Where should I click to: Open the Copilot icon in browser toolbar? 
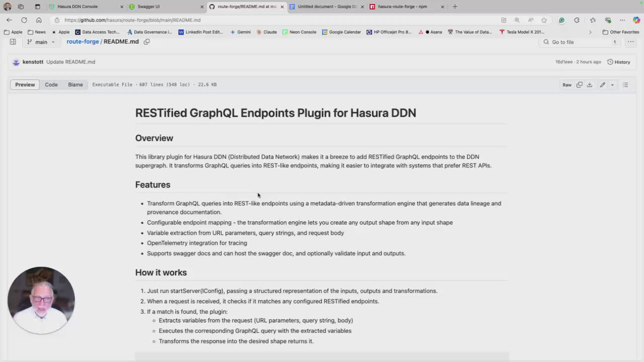coord(636,20)
